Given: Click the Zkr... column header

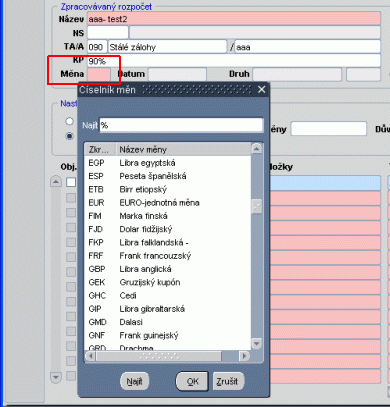Looking at the screenshot, I should [100, 150].
